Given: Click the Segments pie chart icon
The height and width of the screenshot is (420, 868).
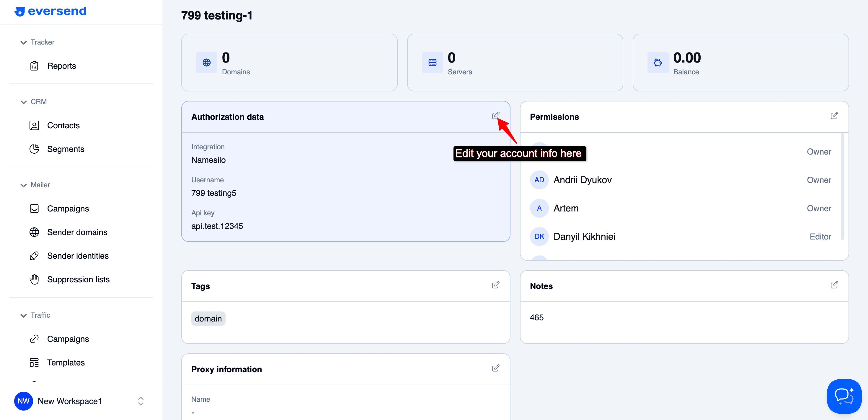Looking at the screenshot, I should point(34,149).
